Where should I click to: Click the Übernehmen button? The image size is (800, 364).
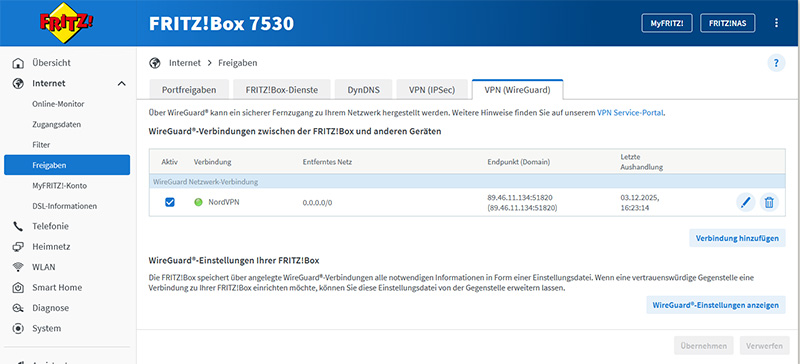(x=704, y=346)
